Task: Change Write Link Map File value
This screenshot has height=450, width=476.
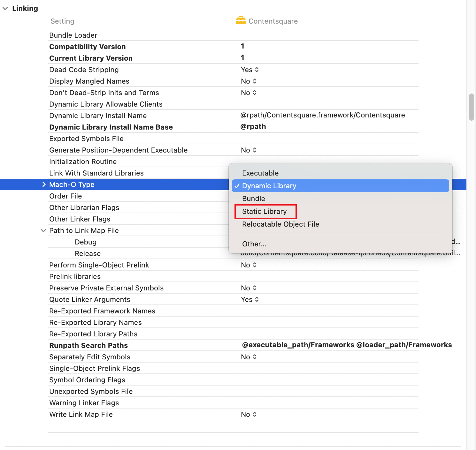Action: click(x=249, y=414)
